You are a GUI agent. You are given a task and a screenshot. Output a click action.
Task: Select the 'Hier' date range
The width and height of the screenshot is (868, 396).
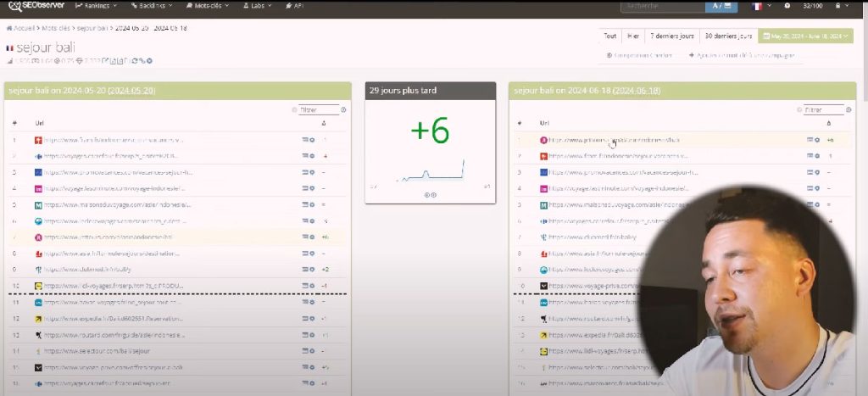[x=632, y=36]
